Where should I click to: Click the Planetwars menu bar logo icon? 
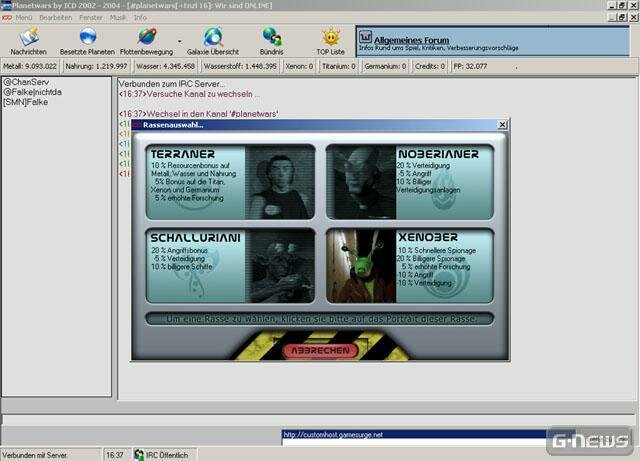(x=7, y=18)
